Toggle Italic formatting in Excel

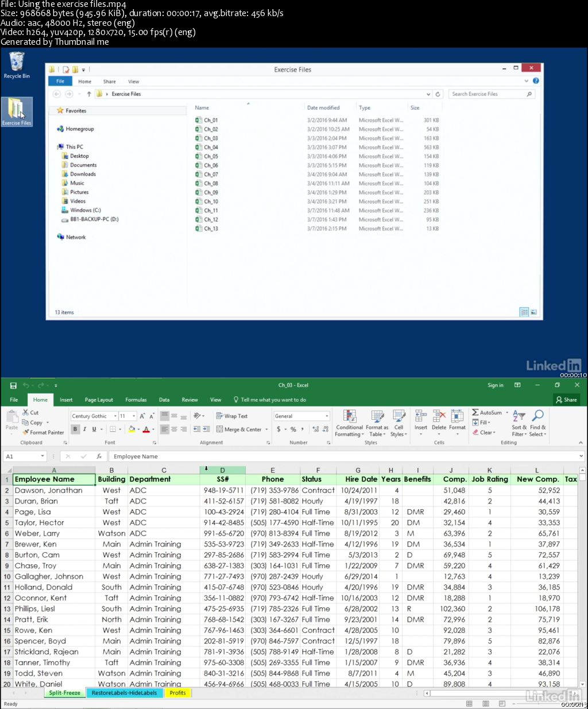[84, 429]
